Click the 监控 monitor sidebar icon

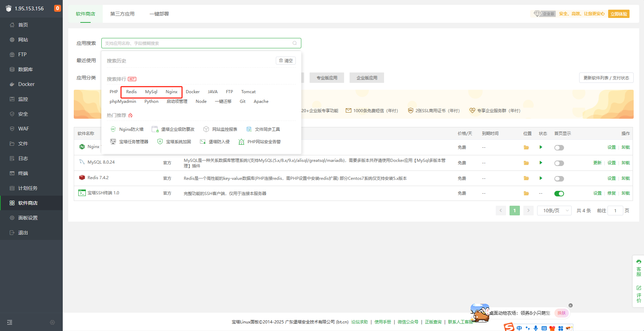pos(12,99)
